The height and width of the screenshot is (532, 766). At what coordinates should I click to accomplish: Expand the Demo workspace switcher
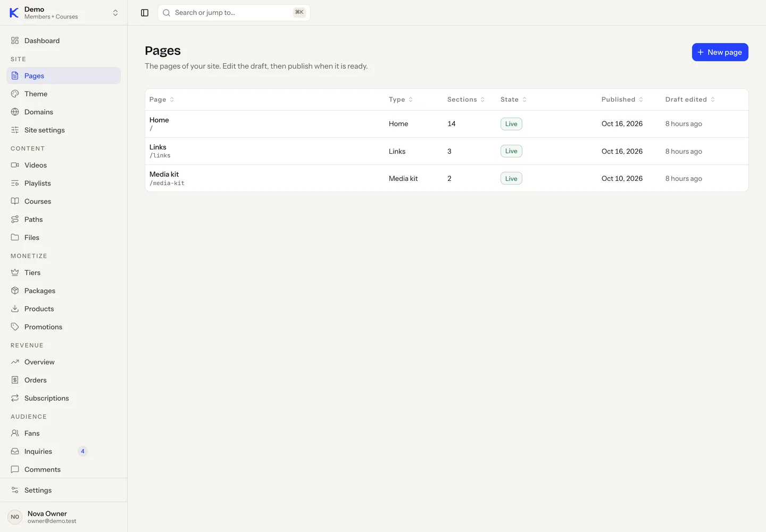(x=64, y=13)
